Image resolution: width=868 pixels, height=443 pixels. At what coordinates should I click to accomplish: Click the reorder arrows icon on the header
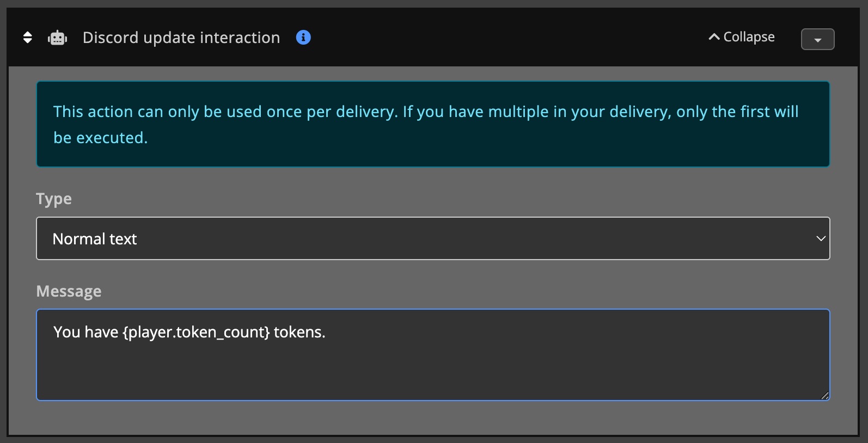(x=27, y=37)
